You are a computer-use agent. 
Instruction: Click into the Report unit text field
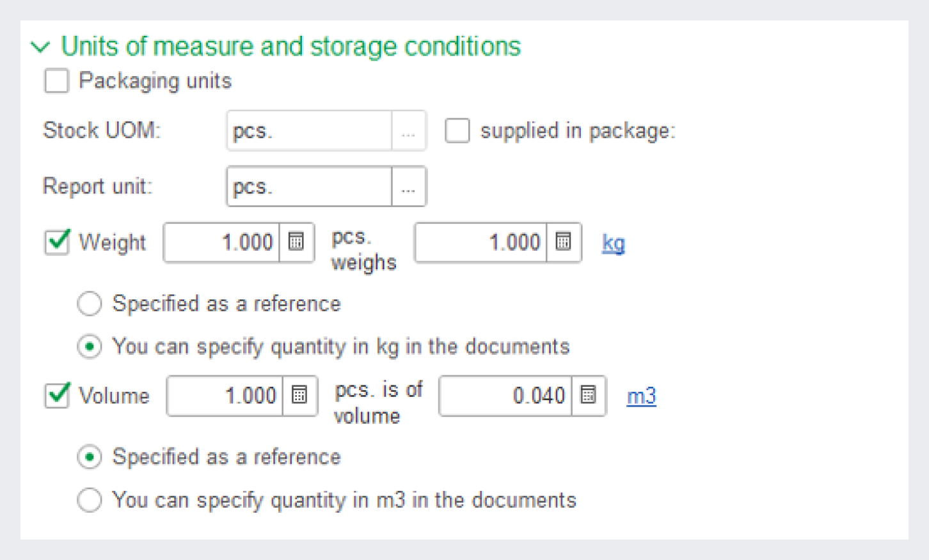click(310, 187)
